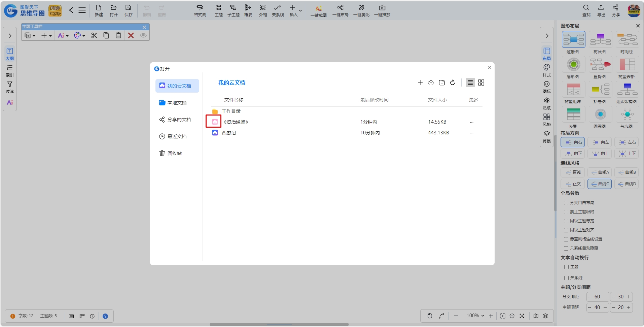Enable 禁止主题吸附 checkbox
This screenshot has height=327, width=644.
tap(566, 212)
